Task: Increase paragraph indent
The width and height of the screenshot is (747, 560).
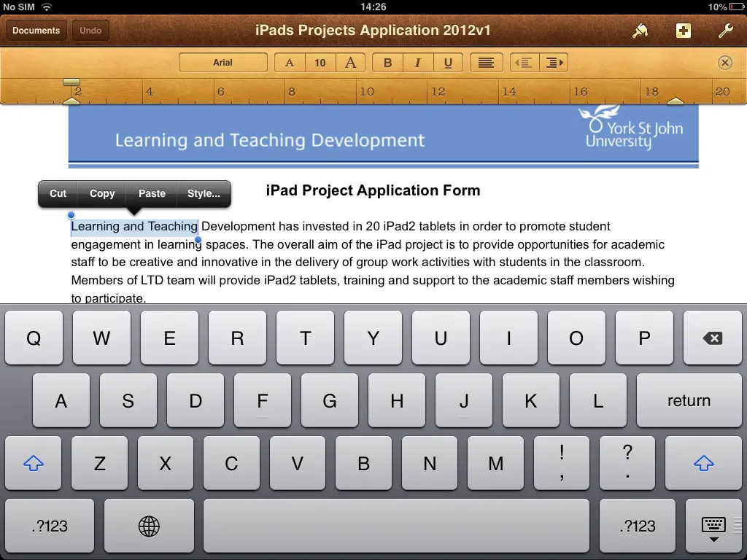Action: click(x=554, y=63)
